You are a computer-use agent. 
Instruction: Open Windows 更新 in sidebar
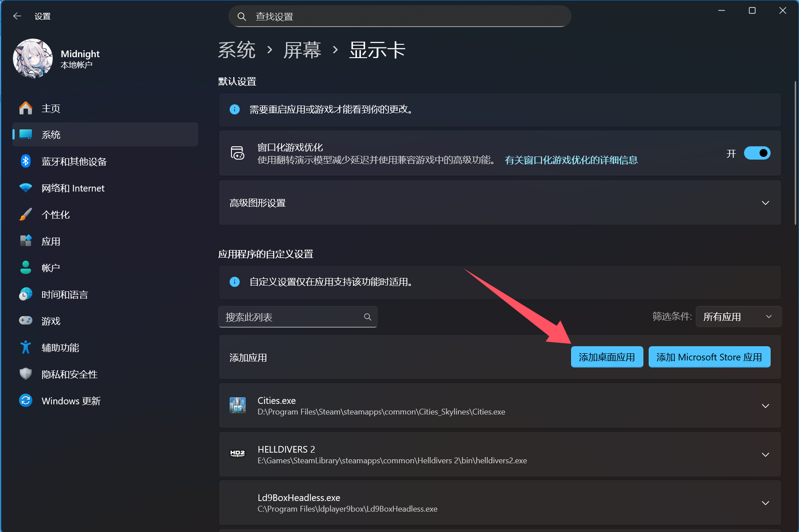pyautogui.click(x=71, y=400)
